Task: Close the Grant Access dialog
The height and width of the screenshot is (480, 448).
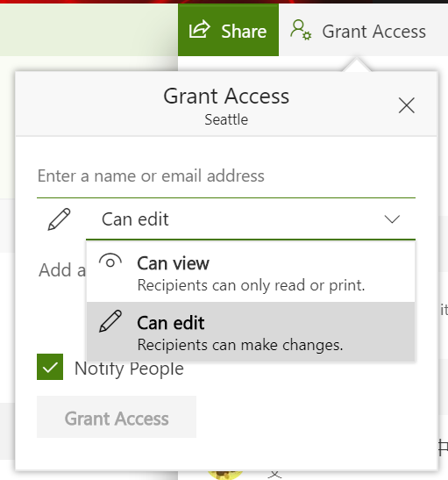Action: click(407, 105)
